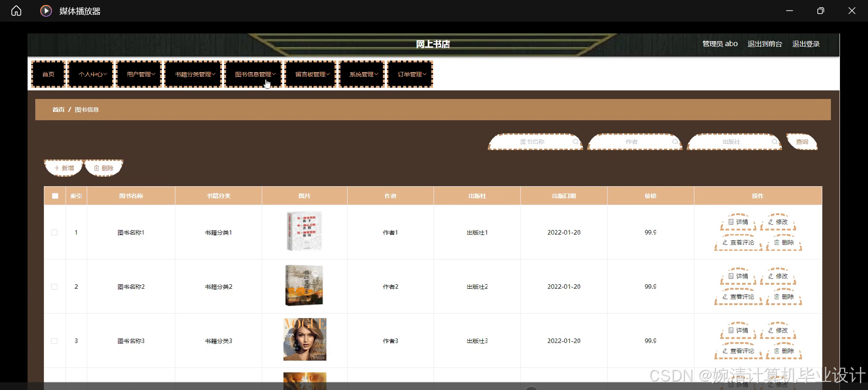This screenshot has width=868, height=390.
Task: Restore down the media player window
Action: click(x=821, y=11)
